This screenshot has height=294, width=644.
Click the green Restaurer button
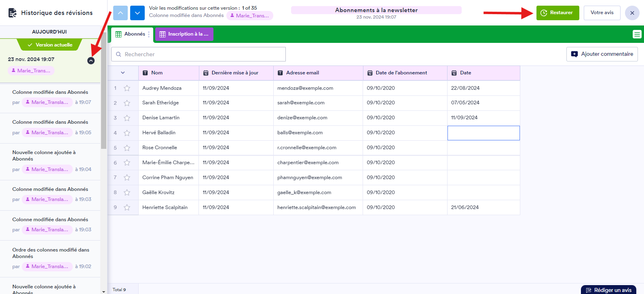557,13
